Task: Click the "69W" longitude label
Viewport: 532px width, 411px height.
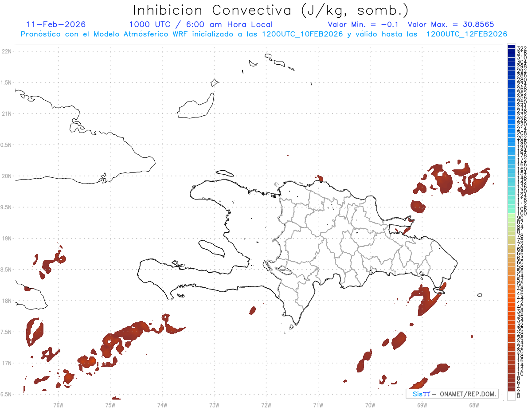Action: coord(422,404)
